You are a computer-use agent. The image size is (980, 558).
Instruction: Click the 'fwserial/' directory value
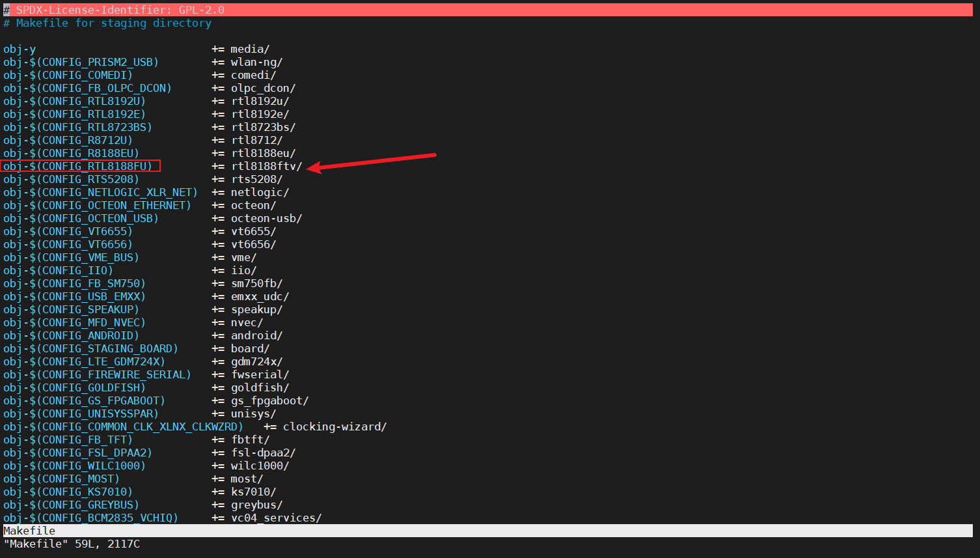tap(260, 374)
